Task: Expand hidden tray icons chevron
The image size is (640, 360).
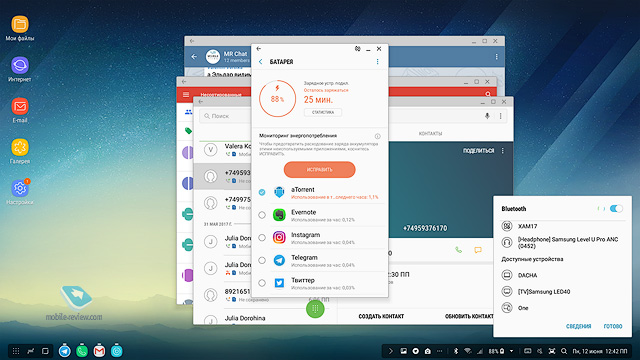Action: coord(391,351)
